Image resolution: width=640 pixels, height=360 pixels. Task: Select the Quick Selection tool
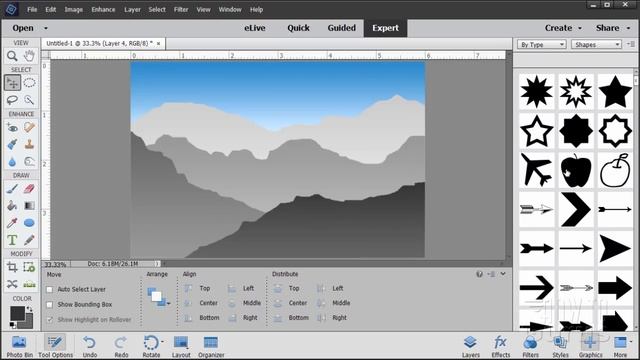(x=29, y=100)
